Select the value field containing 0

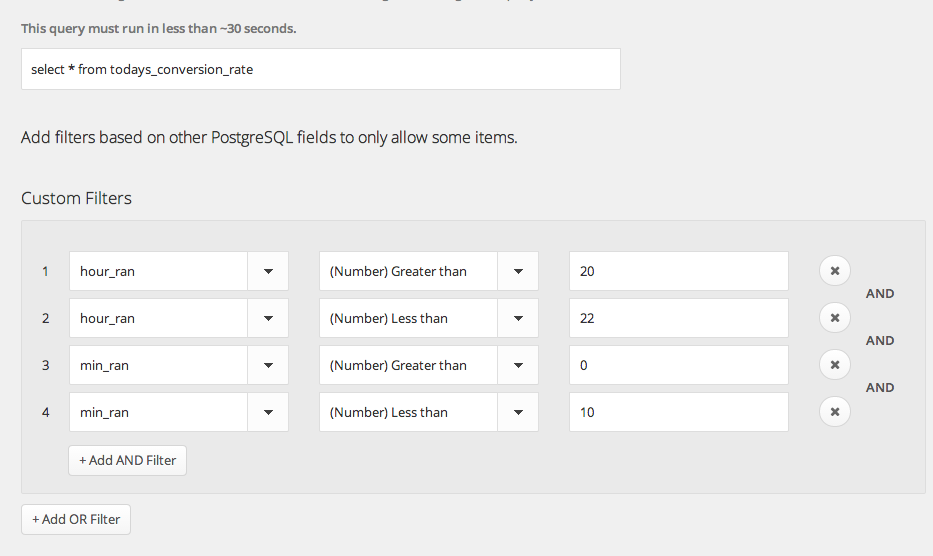678,365
